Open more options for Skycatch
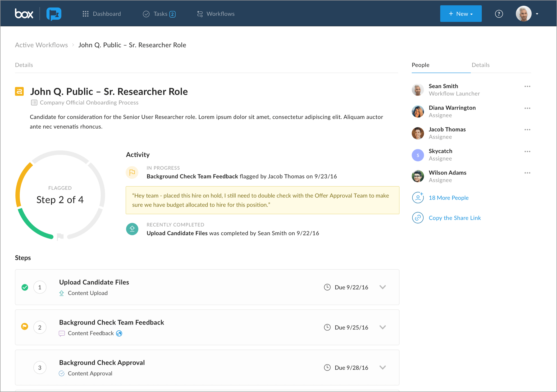This screenshot has width=557, height=392. [x=527, y=151]
